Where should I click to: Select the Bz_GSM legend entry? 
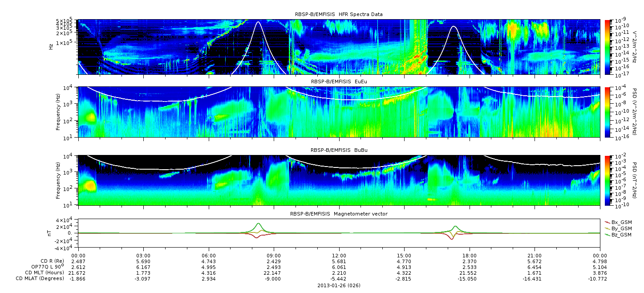point(618,235)
